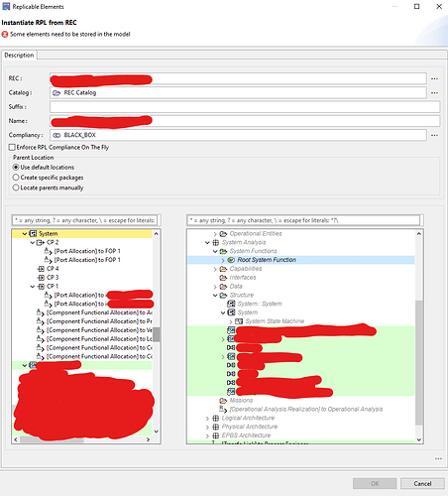Expand the Physical Architecture node
The height and width of the screenshot is (496, 448).
tap(207, 427)
